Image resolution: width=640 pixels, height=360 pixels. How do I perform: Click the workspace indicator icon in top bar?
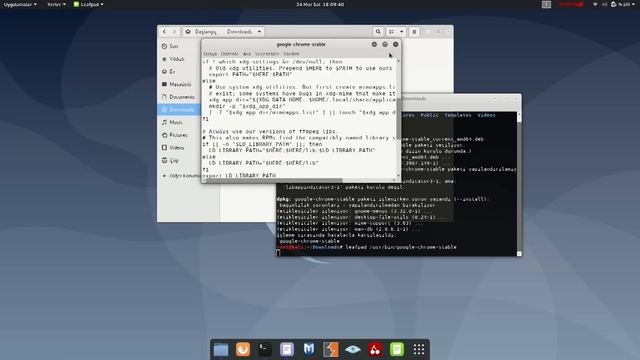[546, 4]
